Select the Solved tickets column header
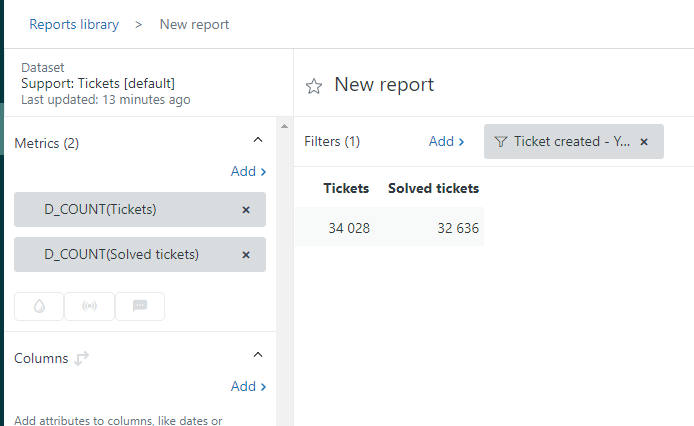The image size is (694, 426). pos(433,188)
